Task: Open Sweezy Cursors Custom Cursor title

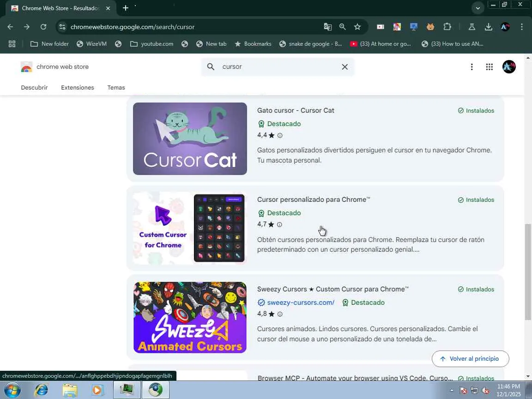Action: 333,289
